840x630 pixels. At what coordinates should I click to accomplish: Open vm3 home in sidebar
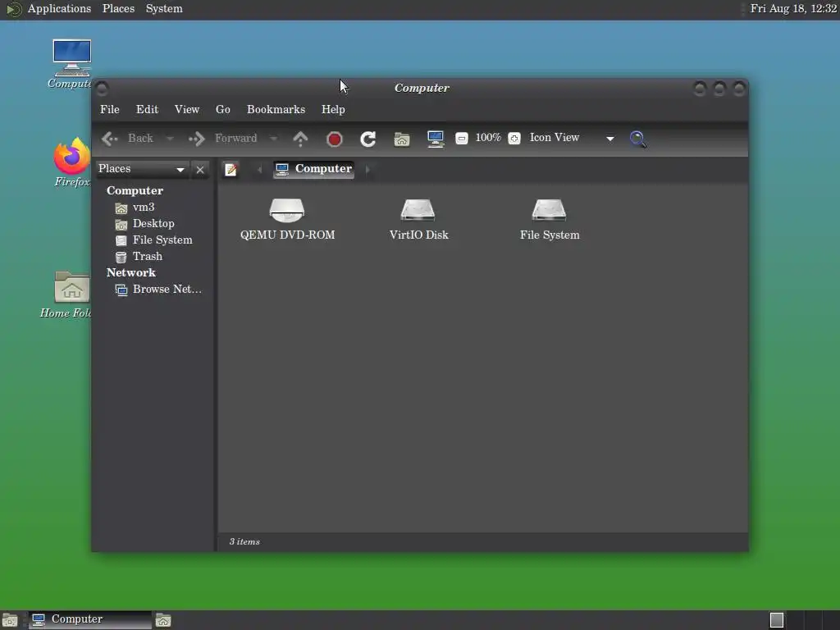tap(143, 208)
